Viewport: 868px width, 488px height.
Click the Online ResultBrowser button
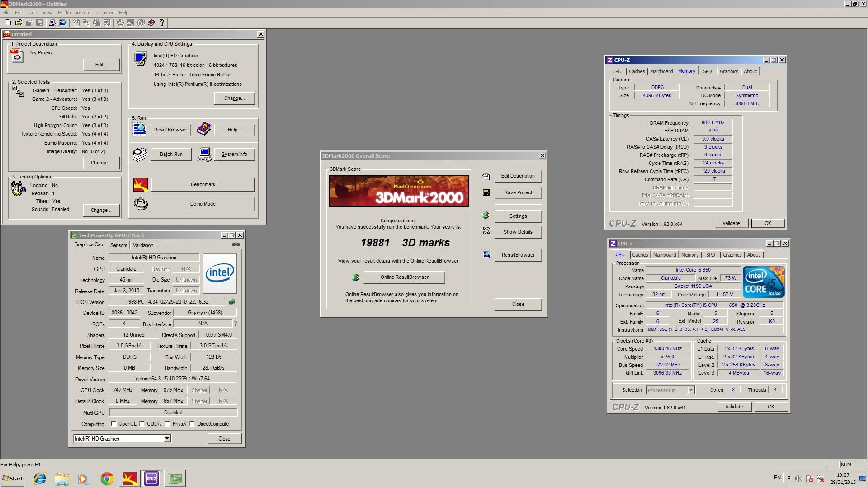click(404, 277)
